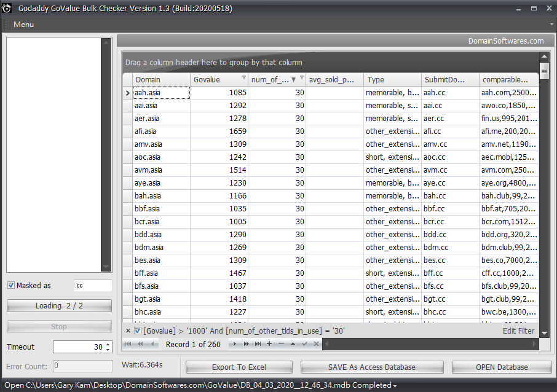Go to last record in navigator
The image size is (557, 392).
coord(258,343)
